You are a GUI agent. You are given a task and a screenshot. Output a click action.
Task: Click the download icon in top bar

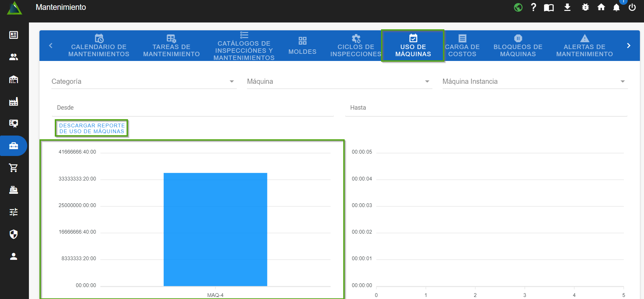tap(567, 7)
